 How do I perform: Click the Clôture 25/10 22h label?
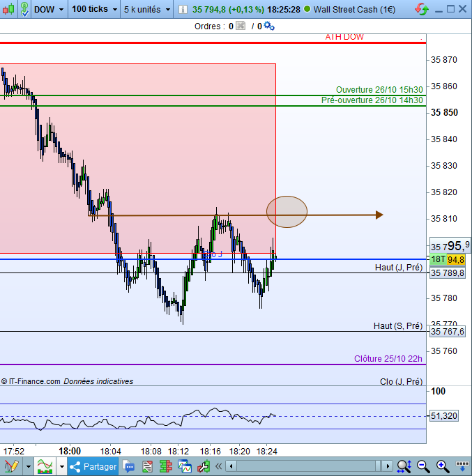(388, 358)
